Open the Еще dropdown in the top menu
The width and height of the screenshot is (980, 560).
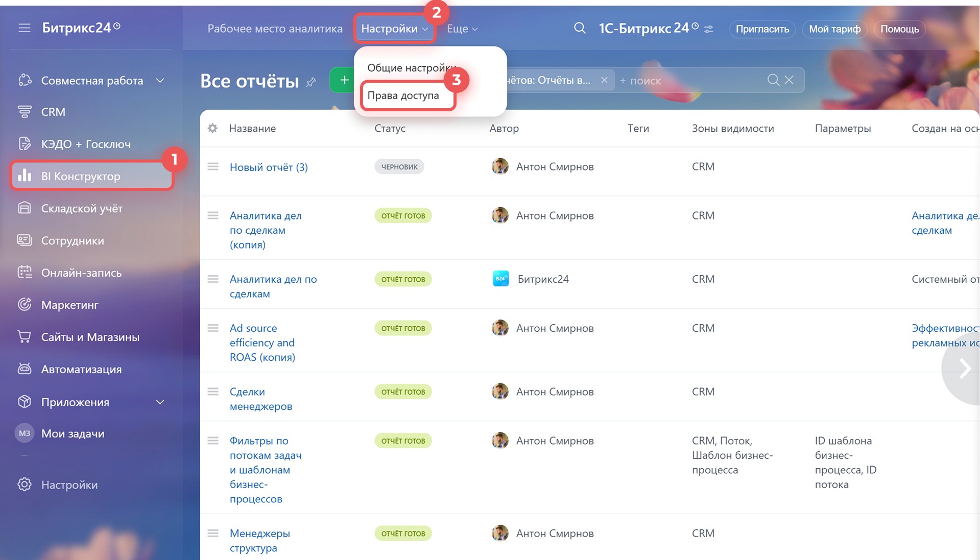point(462,29)
